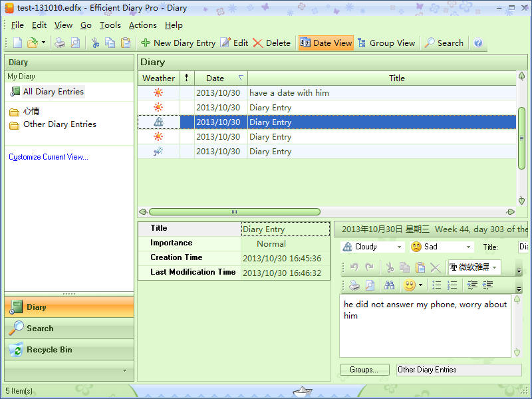Viewport: 532px width, 399px height.
Task: Click the red Delete X icon
Action: coord(257,43)
